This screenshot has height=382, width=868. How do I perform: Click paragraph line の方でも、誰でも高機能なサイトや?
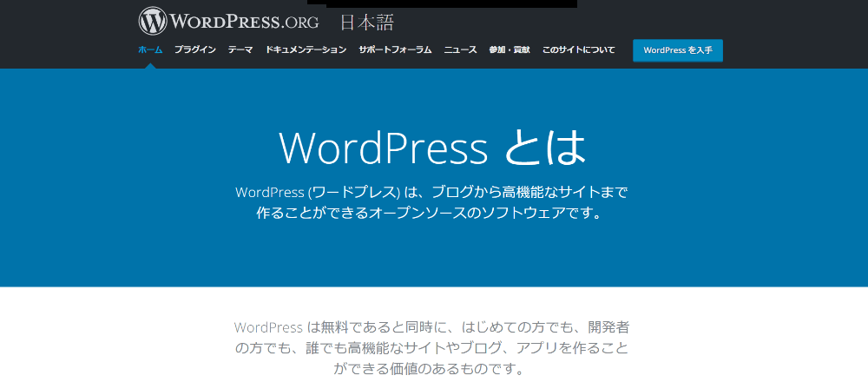(431, 347)
